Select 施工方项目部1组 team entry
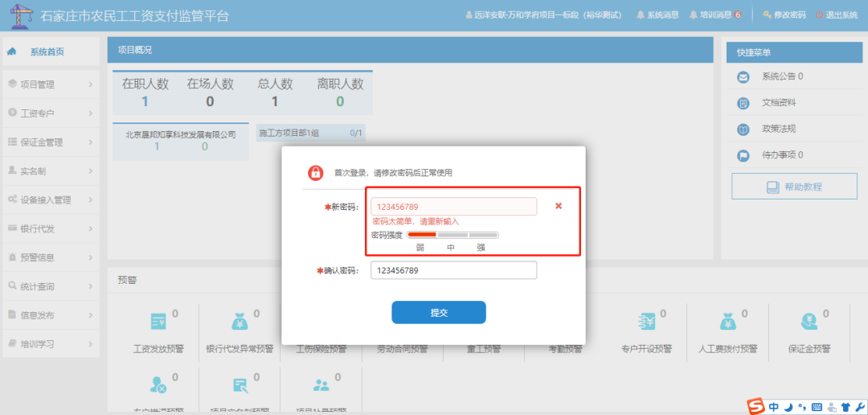The width and height of the screenshot is (868, 415). coord(310,133)
